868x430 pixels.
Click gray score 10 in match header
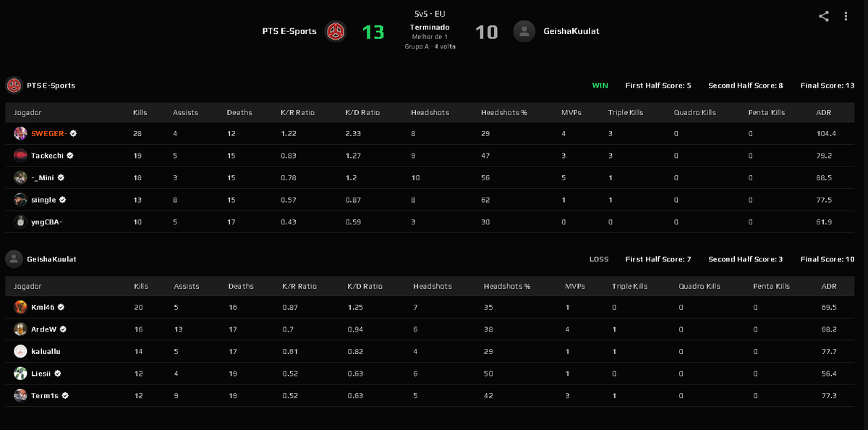pyautogui.click(x=487, y=32)
